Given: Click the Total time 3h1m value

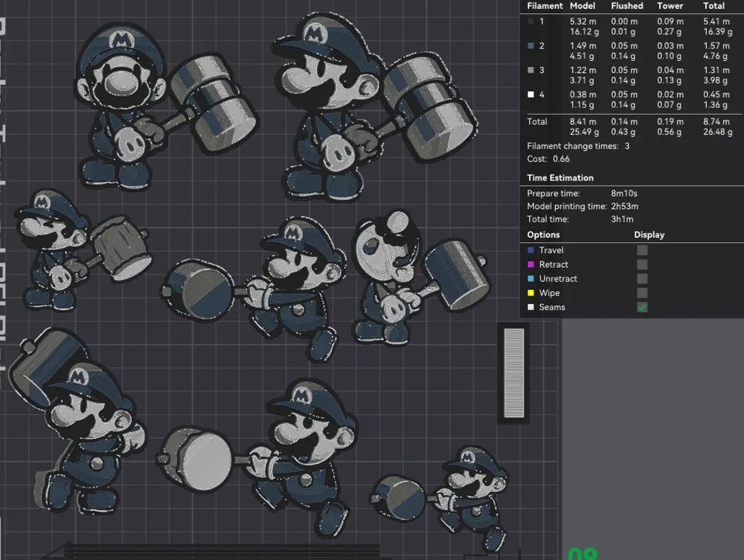Looking at the screenshot, I should click(x=622, y=219).
